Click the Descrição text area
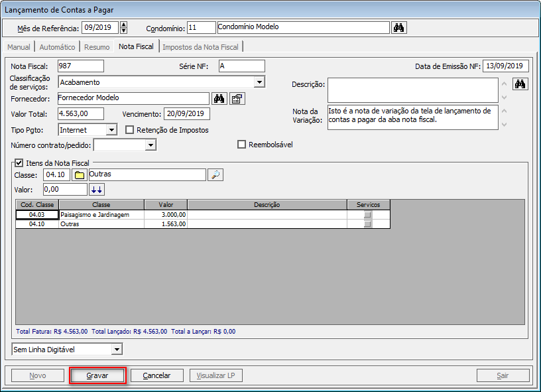The image size is (541, 392). (412, 90)
